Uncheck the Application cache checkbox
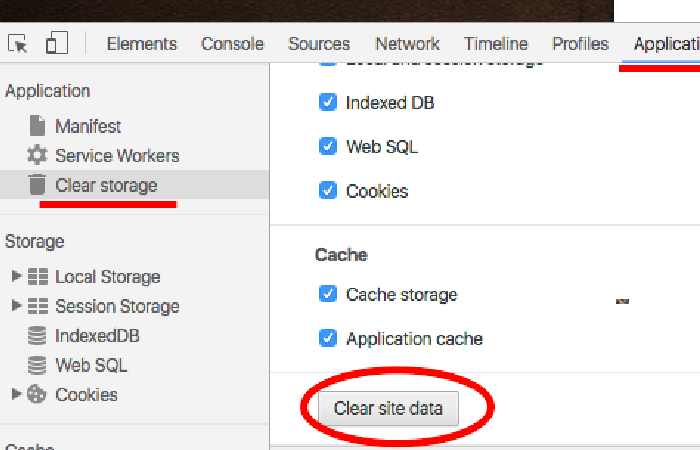 328,338
